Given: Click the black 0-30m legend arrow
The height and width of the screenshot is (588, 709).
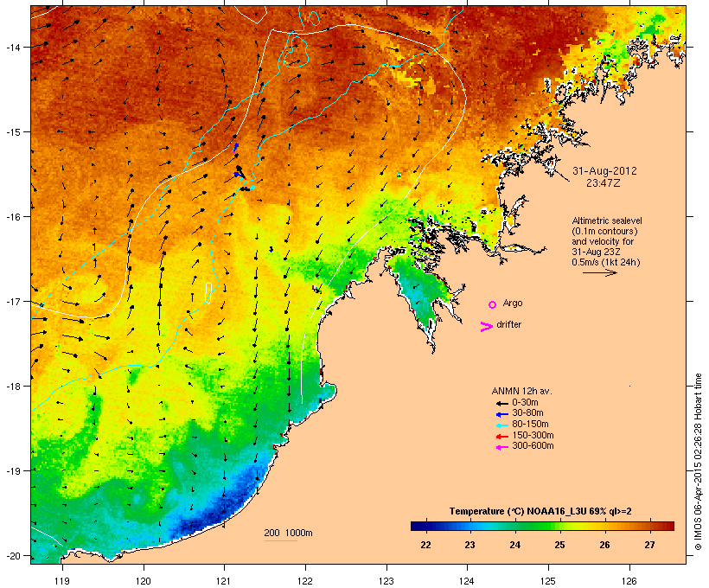Looking at the screenshot, I should click(501, 404).
